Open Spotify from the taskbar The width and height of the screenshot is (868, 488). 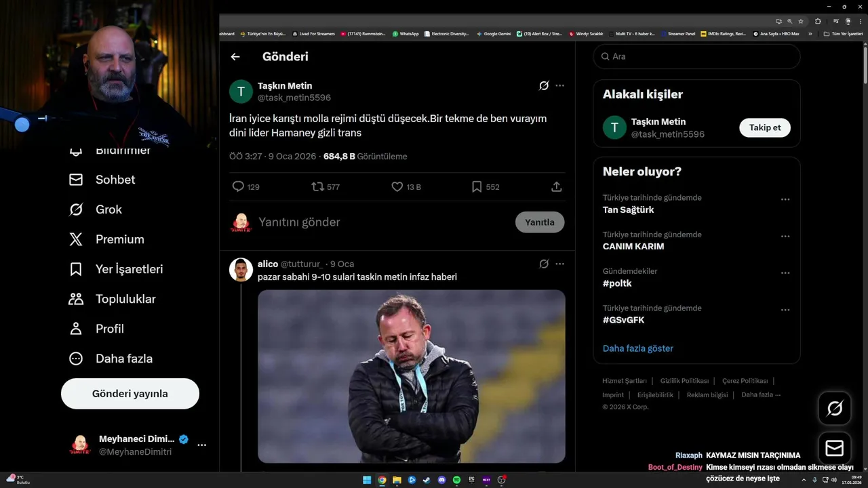(456, 480)
